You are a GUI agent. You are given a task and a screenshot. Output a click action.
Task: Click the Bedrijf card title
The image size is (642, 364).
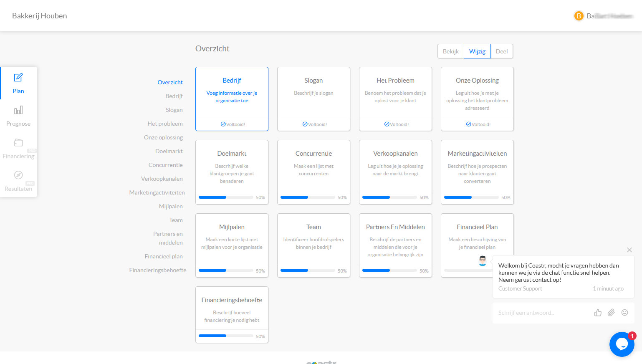(232, 81)
